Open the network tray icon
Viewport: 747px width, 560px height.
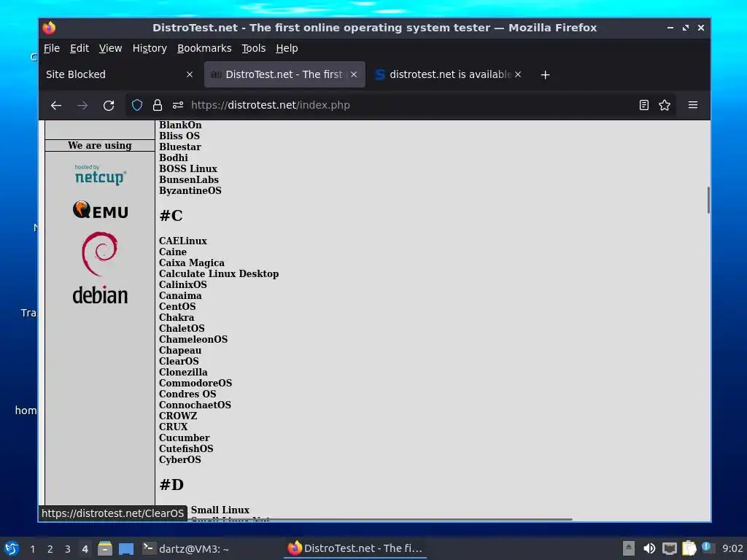tap(670, 548)
